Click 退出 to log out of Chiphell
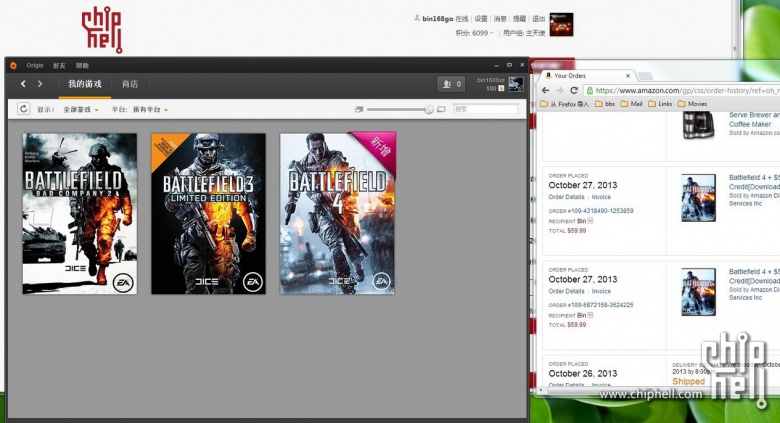 pyautogui.click(x=539, y=19)
